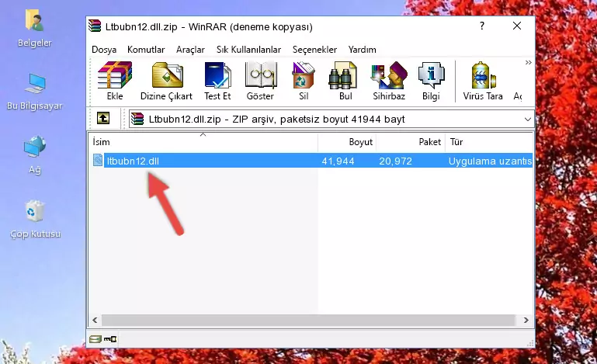This screenshot has width=597, height=364.
Task: Click the horizontal scrollbar left arrow
Action: (x=95, y=321)
